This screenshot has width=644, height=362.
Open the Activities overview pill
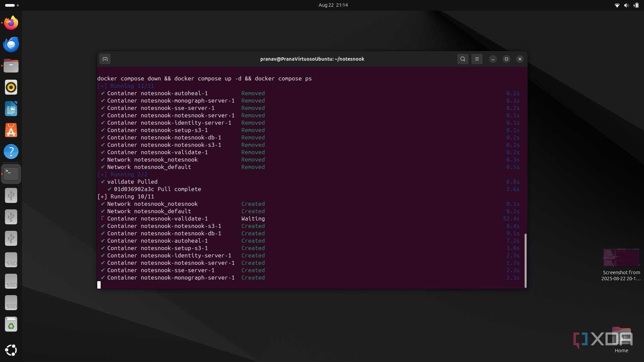pos(12,5)
